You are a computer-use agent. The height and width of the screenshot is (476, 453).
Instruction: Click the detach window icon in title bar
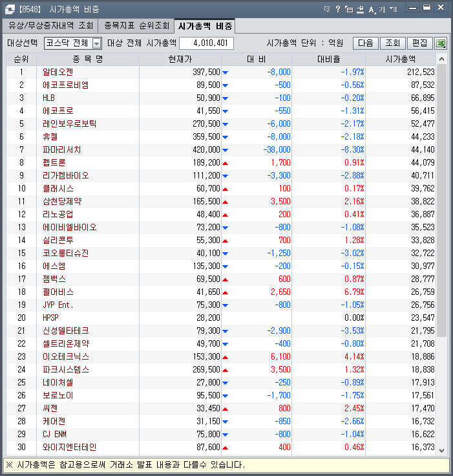click(x=349, y=9)
